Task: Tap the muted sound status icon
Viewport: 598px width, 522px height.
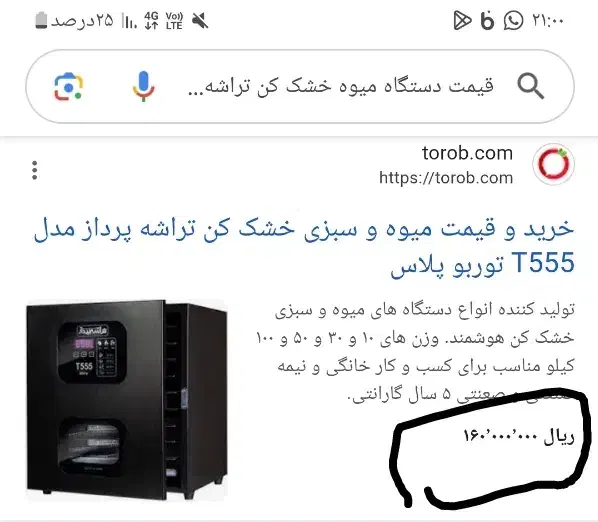Action: coord(200,21)
